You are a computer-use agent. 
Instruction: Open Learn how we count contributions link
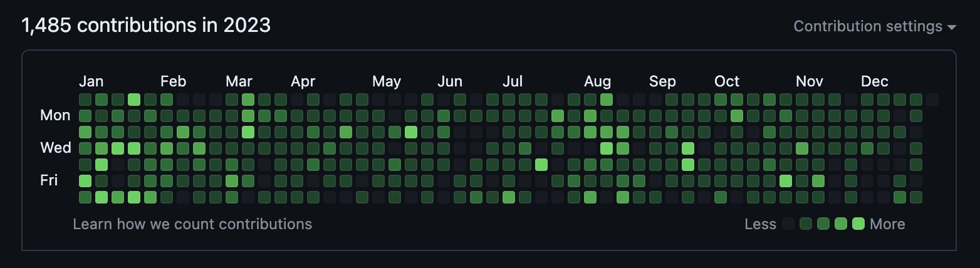pos(192,224)
